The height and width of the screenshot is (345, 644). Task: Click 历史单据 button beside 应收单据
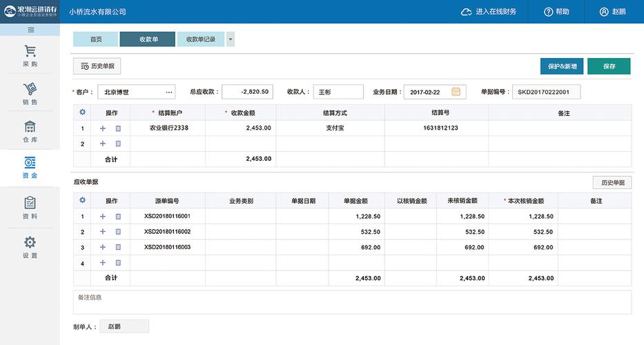(x=612, y=182)
